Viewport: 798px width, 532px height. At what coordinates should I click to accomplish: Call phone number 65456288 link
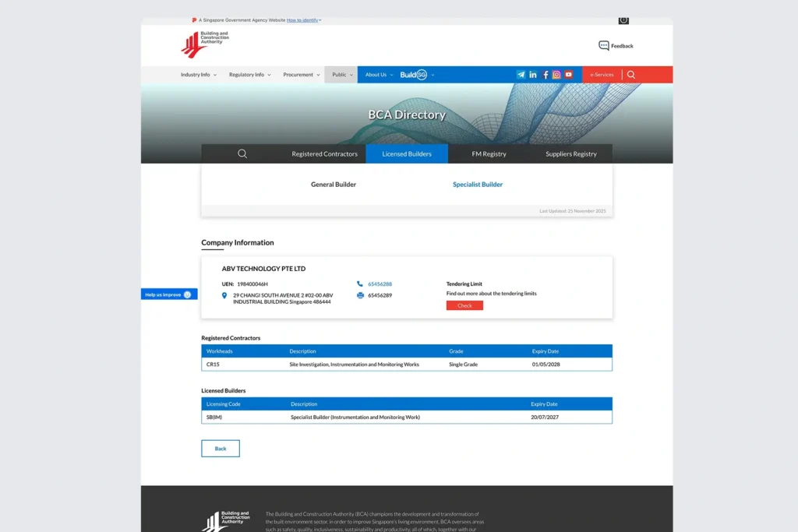click(x=380, y=284)
